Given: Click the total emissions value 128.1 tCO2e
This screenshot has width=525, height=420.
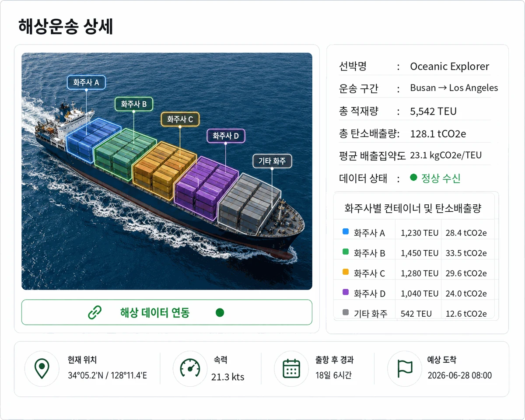Looking at the screenshot, I should point(438,133).
